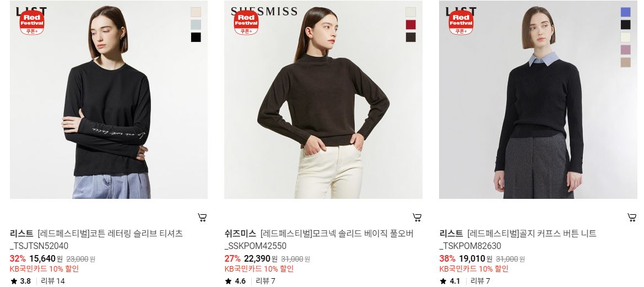
Task: Select mauve pink swatch on ribbed knit
Action: 625,50
